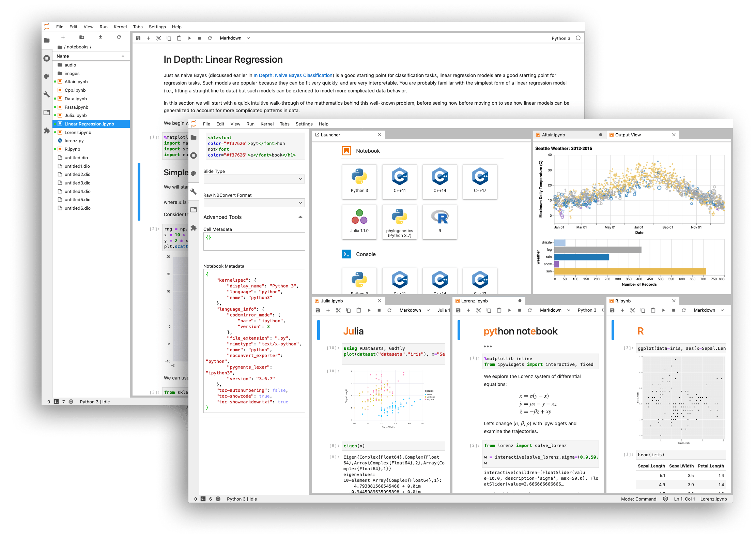Click the restart kernel toolbar icon
This screenshot has height=536, width=756.
(209, 40)
